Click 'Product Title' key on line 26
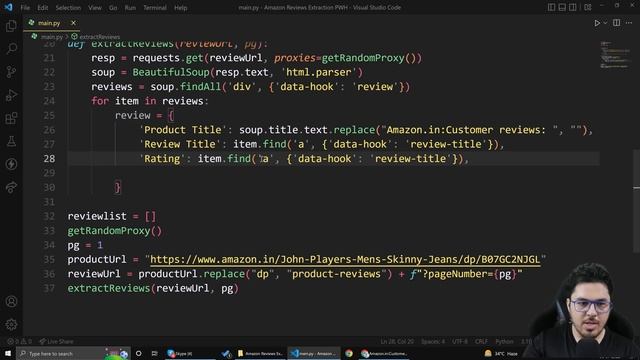This screenshot has width=640, height=360. click(182, 130)
